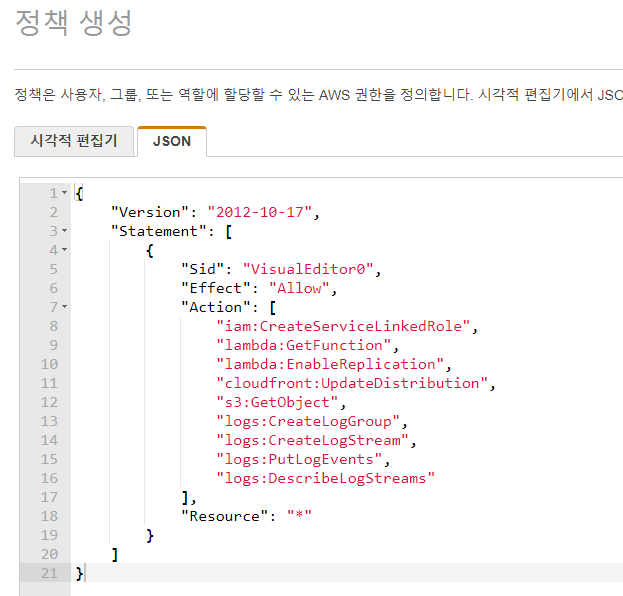623x596 pixels.
Task: Click line number 12 in gutter
Action: tap(49, 402)
